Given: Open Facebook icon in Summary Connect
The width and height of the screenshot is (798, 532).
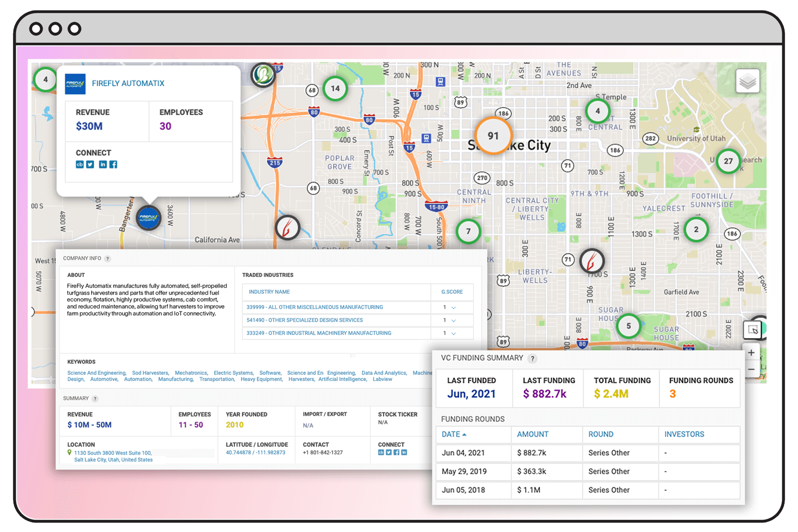Looking at the screenshot, I should 397,453.
